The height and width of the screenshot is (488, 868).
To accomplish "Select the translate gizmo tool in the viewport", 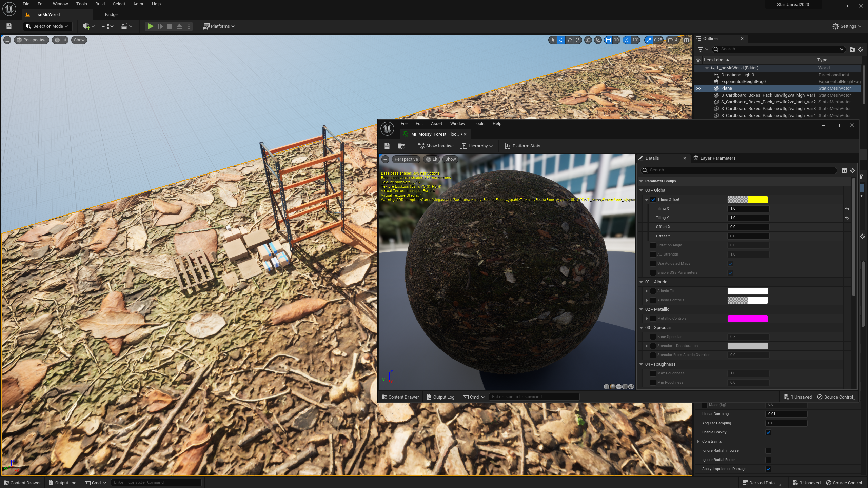I will [561, 40].
